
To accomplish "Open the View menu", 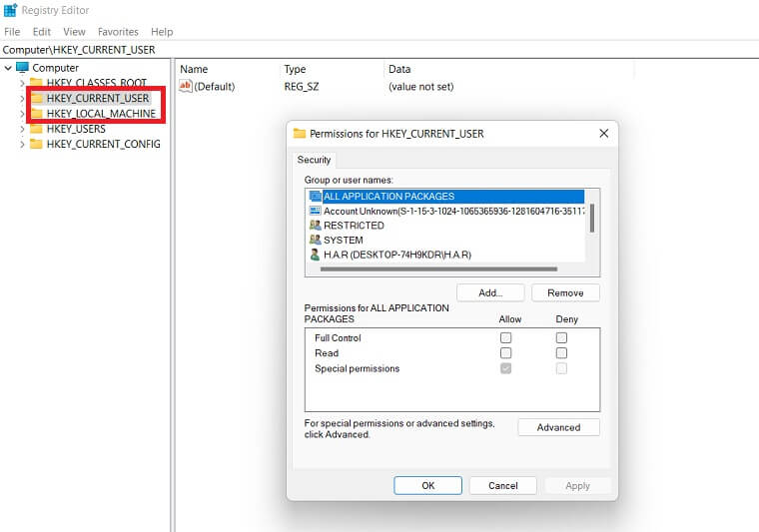I will click(74, 31).
